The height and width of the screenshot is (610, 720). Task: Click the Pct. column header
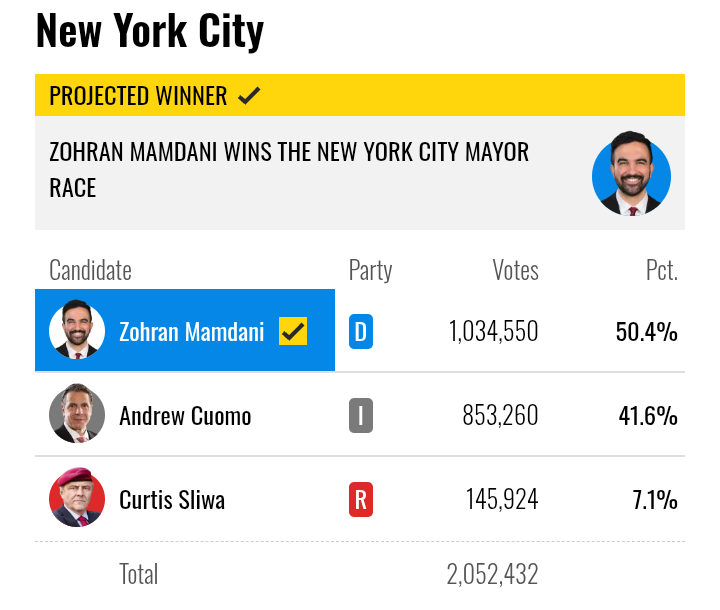click(x=661, y=270)
